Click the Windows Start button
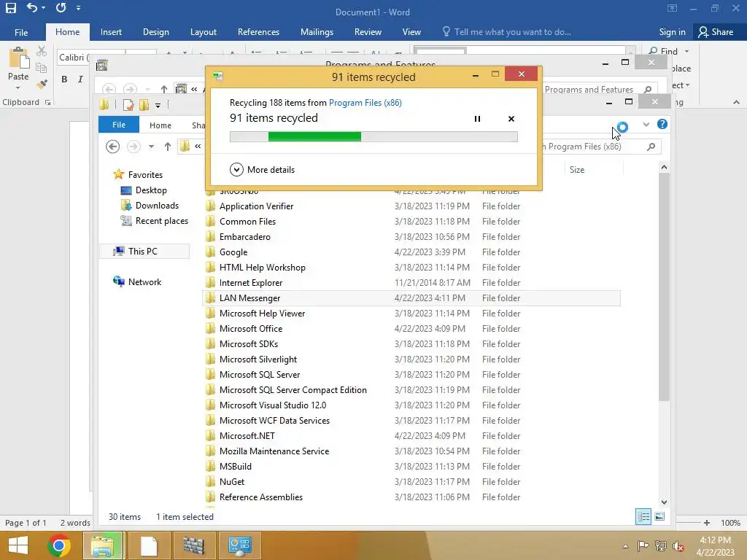747x560 pixels. click(x=18, y=545)
